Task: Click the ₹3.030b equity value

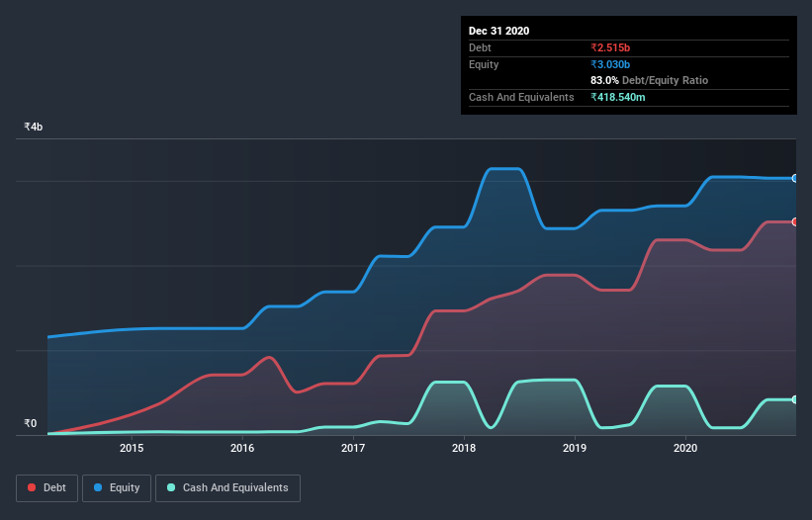Action: coord(610,64)
